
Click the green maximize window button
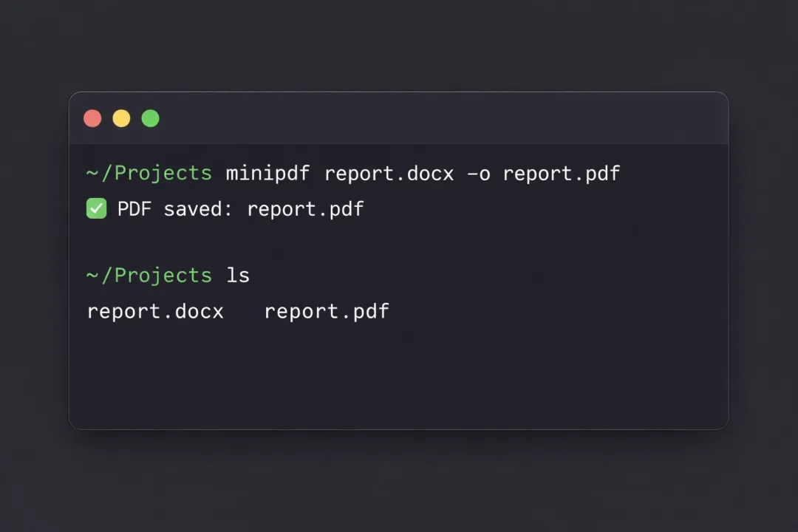click(150, 118)
